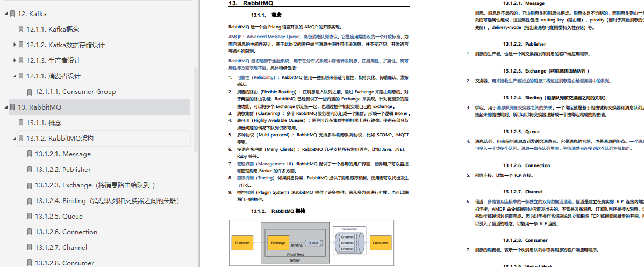The width and height of the screenshot is (644, 267).
Task: Collapse the 13.1.2. RabbitMQ架构 bookmark
Action: (15, 138)
